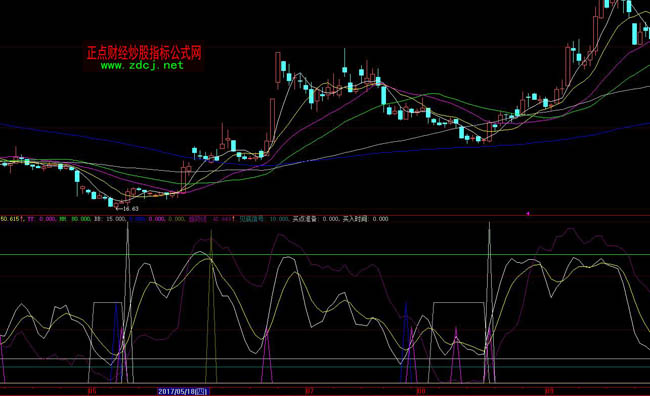Click the 50.615 value in indicator header
Screen dimensions: 650x396
point(10,219)
